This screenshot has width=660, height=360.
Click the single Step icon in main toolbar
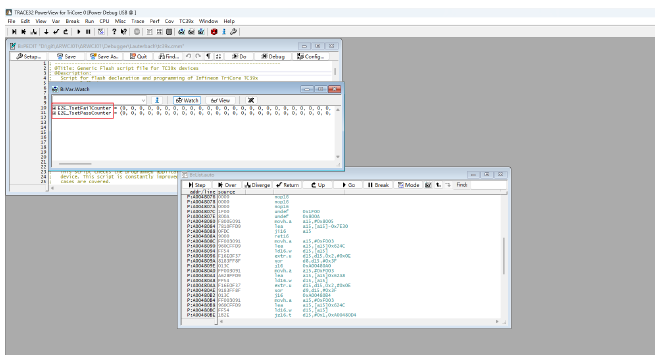point(14,32)
